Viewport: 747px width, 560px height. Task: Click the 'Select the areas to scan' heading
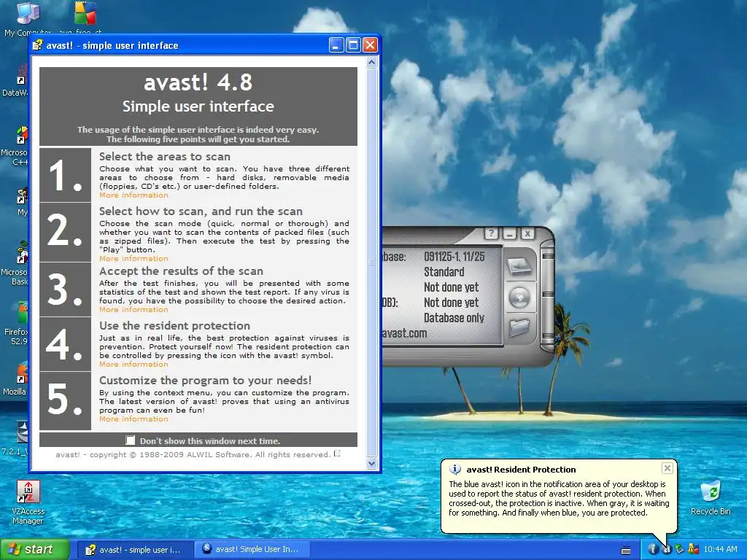164,157
